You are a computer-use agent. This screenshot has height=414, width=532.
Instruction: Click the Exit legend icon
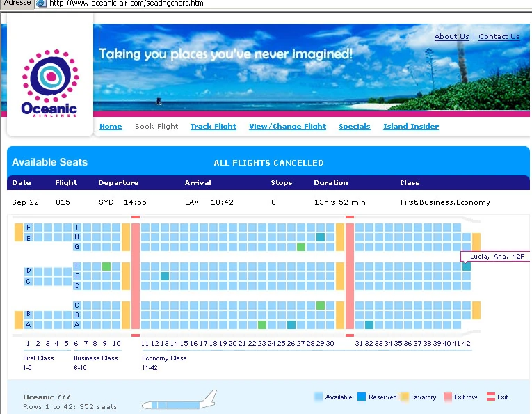pyautogui.click(x=491, y=397)
